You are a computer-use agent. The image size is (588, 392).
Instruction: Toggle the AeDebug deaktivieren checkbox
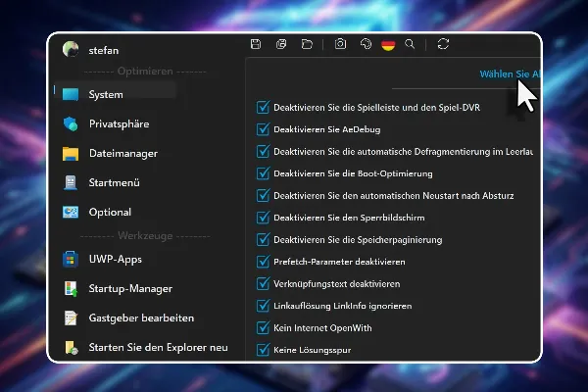click(x=263, y=129)
